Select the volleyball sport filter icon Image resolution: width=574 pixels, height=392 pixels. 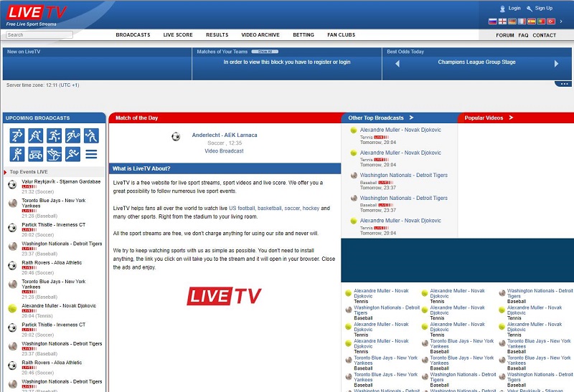[92, 135]
